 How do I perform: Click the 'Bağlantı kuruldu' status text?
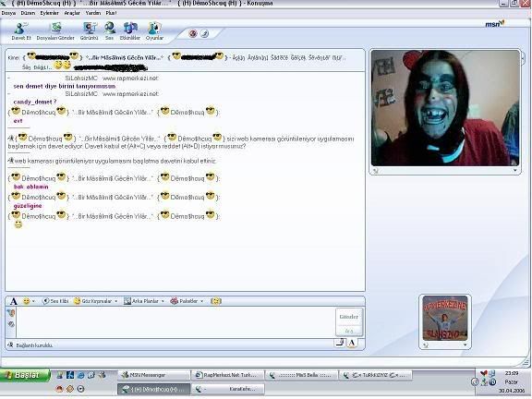[x=34, y=345]
